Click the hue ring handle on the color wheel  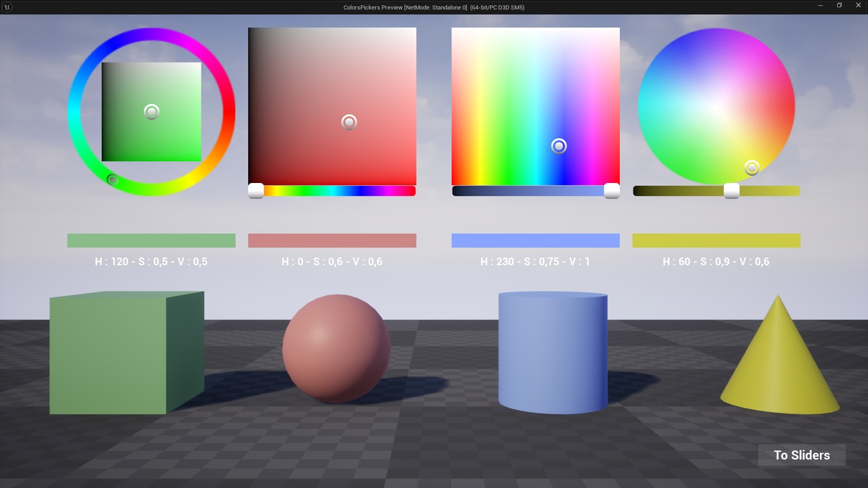113,180
